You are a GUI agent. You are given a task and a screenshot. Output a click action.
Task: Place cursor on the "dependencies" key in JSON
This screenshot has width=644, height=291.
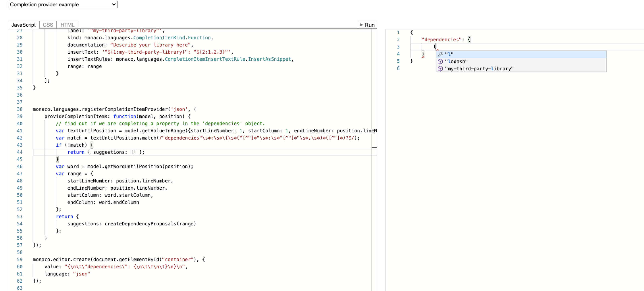[x=441, y=40]
